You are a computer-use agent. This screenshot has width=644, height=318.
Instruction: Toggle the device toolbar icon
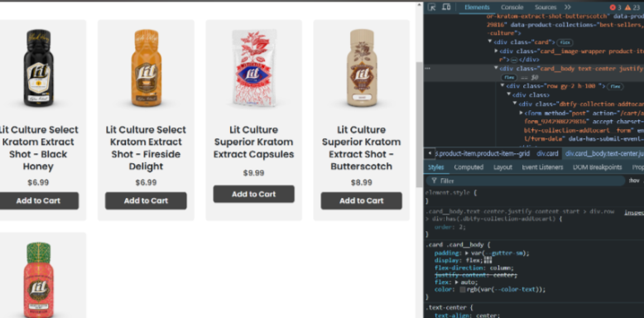(446, 7)
